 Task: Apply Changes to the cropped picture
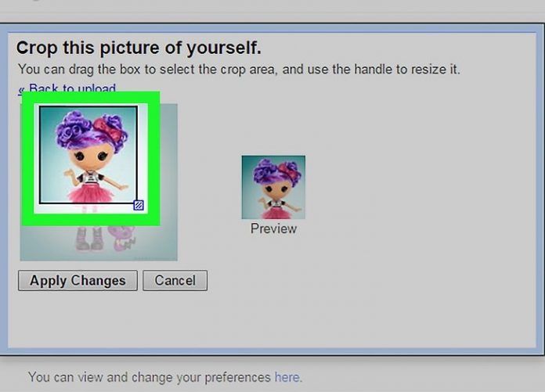(78, 281)
